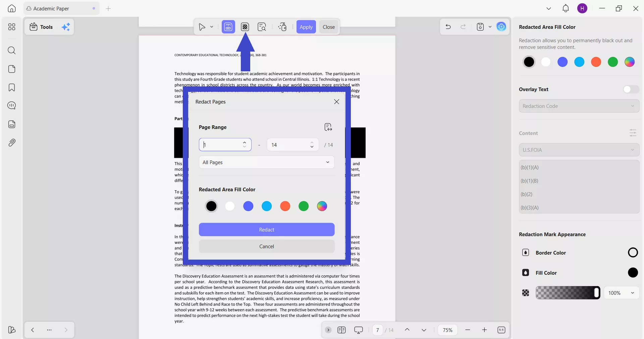Expand the selection tool dropdown arrow
The image size is (644, 339).
point(212,27)
